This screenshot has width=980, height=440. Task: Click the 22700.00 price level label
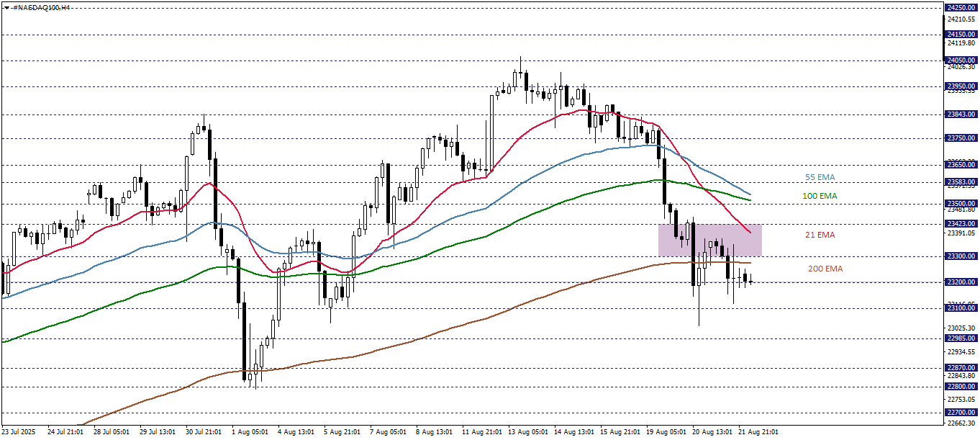tap(961, 413)
